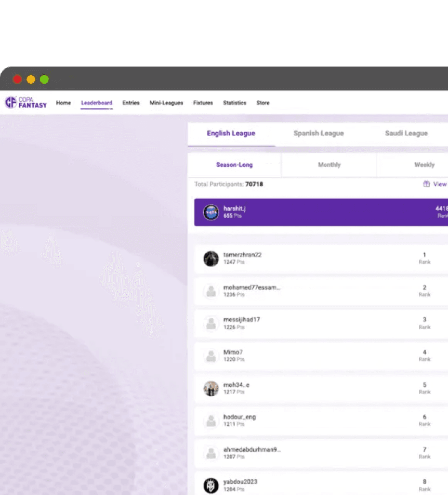Open moh34..e's profile photo
The image size is (448, 496).
point(211,388)
